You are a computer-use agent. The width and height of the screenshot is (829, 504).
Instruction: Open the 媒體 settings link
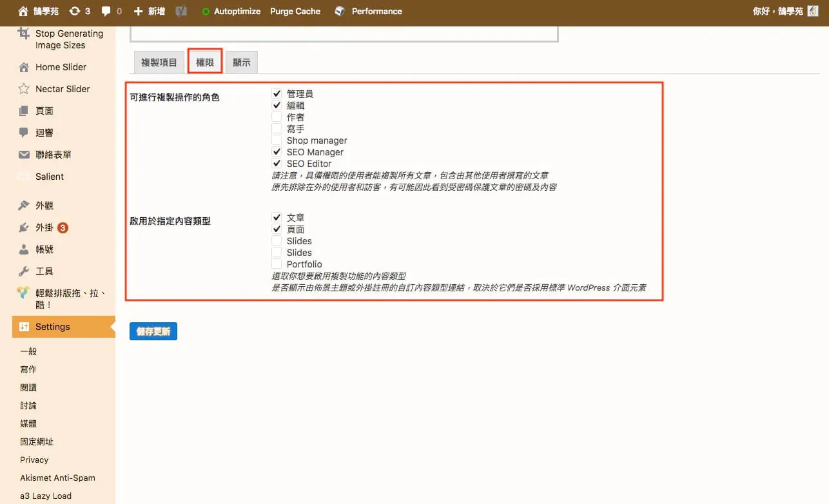(x=28, y=423)
